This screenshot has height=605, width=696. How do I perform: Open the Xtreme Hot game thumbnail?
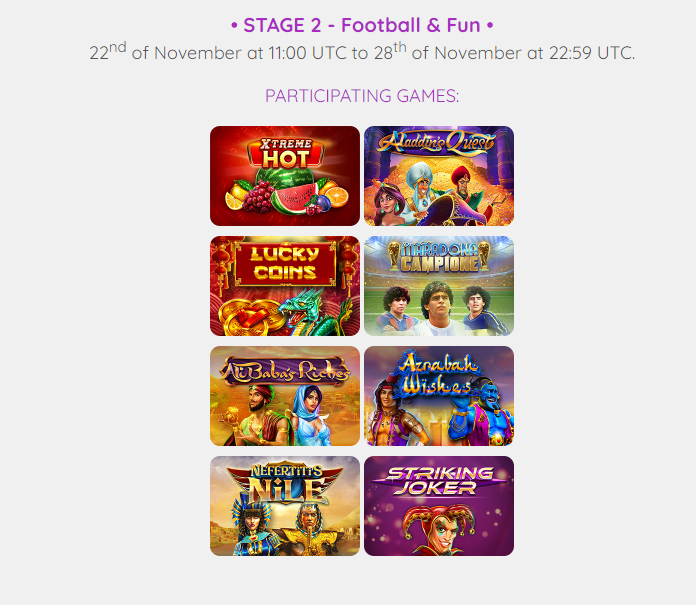point(285,176)
